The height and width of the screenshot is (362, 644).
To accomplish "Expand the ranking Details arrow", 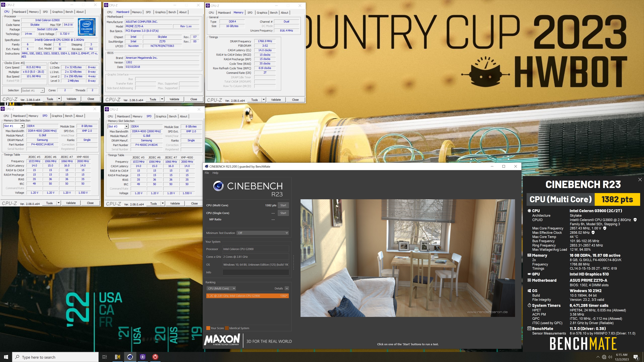I will pyautogui.click(x=287, y=288).
